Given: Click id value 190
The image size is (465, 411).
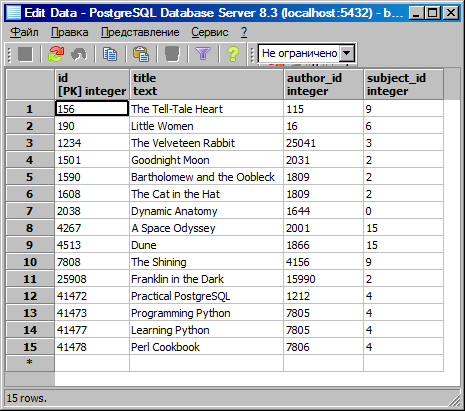Looking at the screenshot, I should click(92, 126).
